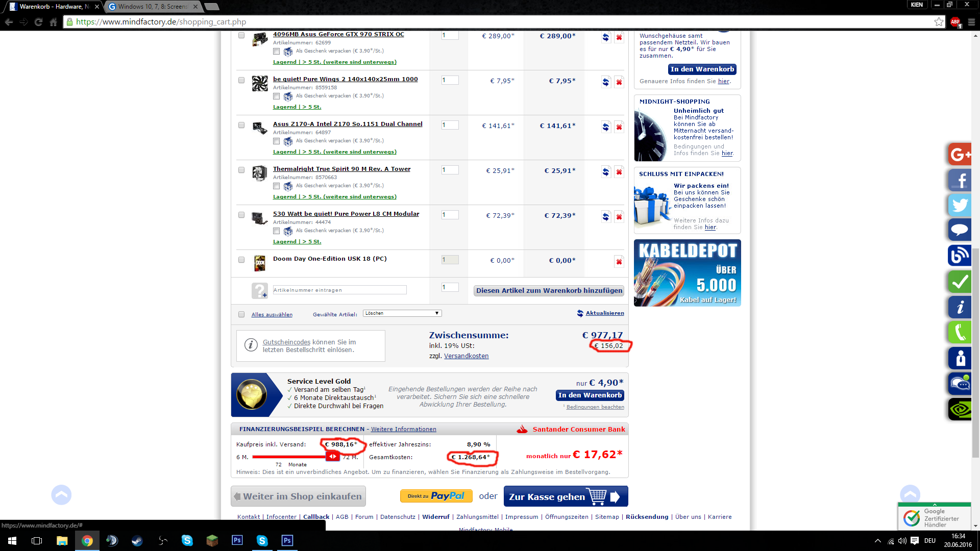Remove the 530 Watt Pure Power L8 item
This screenshot has width=980, height=551.
[619, 217]
